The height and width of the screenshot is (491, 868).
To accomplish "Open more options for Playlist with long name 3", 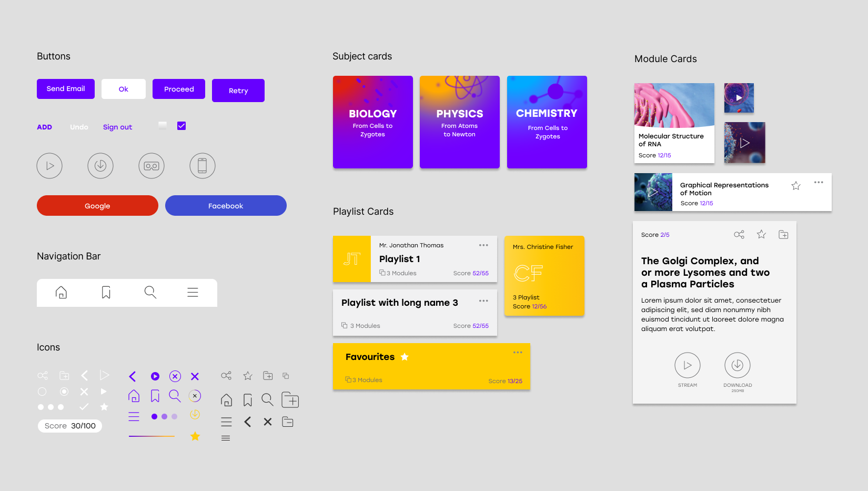I will (x=483, y=301).
